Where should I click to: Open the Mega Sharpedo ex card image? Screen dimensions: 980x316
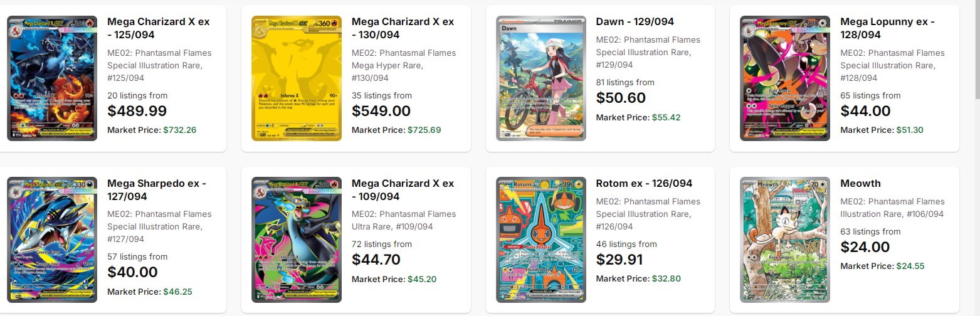[x=52, y=240]
